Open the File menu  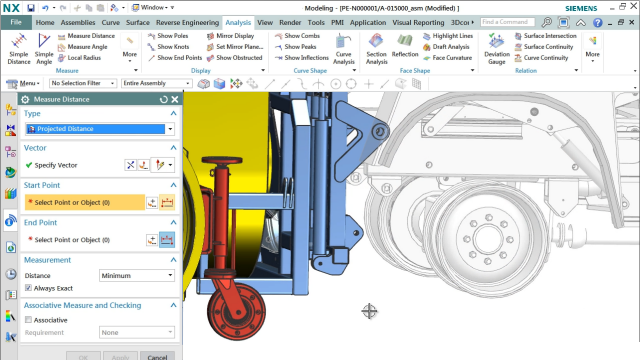pyautogui.click(x=16, y=22)
